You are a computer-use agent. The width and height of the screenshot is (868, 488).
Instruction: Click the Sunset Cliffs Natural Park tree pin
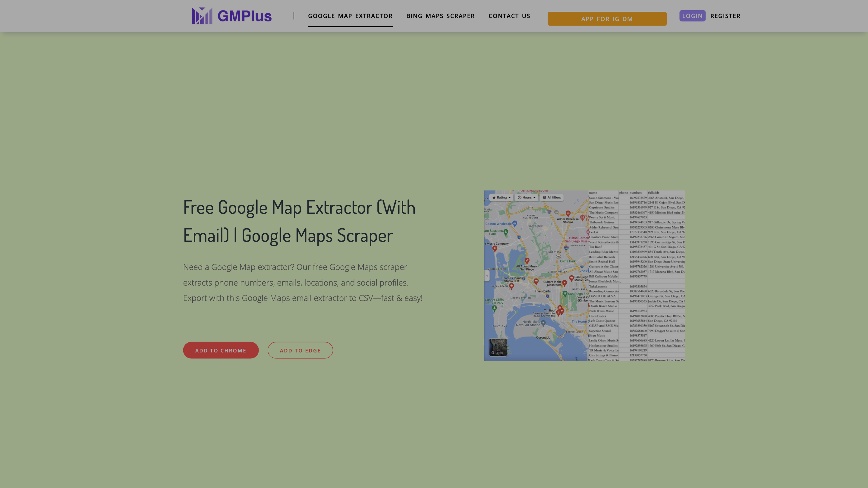pyautogui.click(x=494, y=308)
